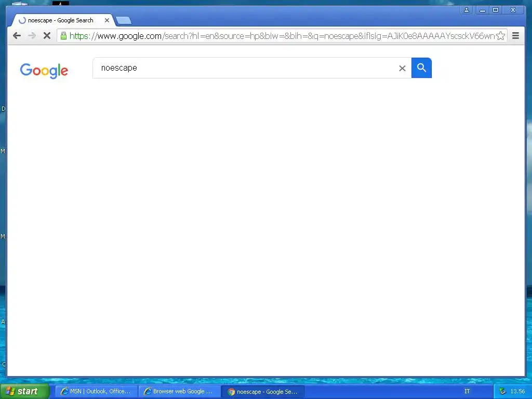Click the 13.56 taskbar clock

click(517, 391)
